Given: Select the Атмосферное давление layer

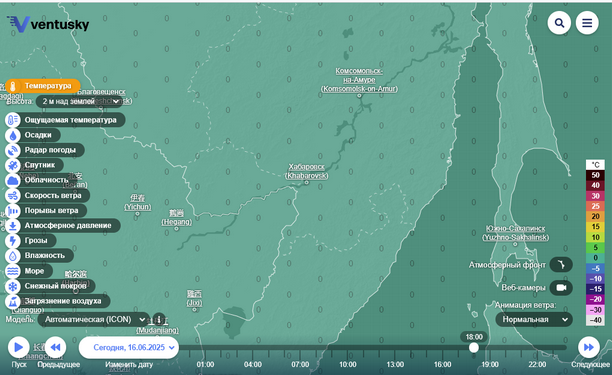Looking at the screenshot, I should (x=63, y=226).
